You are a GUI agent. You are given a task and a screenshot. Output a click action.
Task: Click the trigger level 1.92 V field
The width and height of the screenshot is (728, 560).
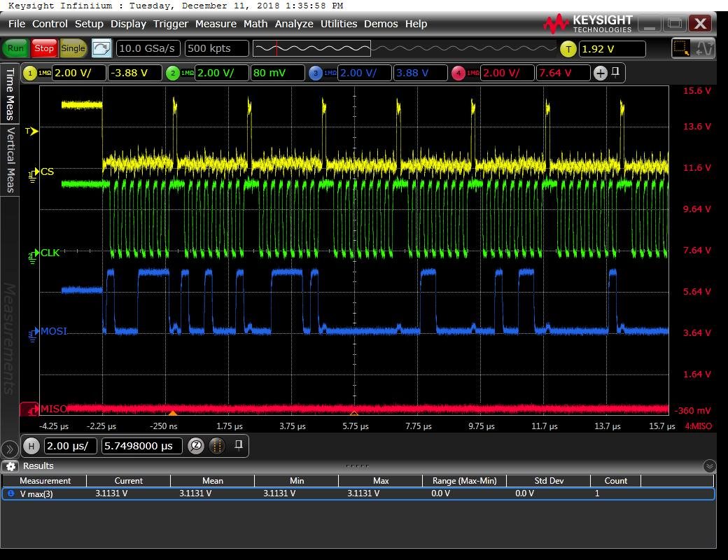pyautogui.click(x=611, y=49)
